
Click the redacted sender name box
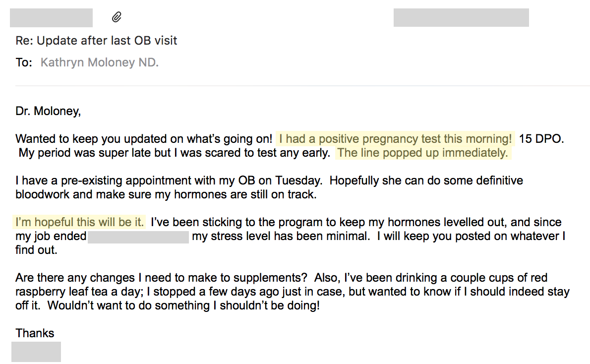(x=51, y=18)
